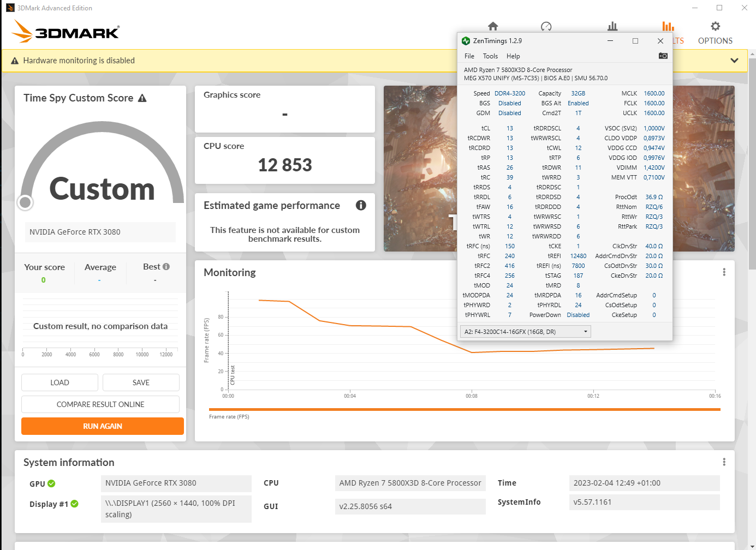Click GDM Disabled value
Image resolution: width=756 pixels, height=550 pixels.
[x=510, y=113]
